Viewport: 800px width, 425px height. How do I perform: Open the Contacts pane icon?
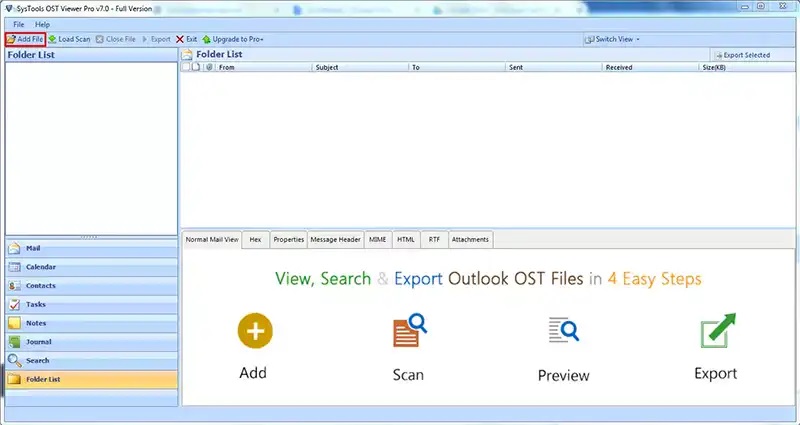pyautogui.click(x=15, y=286)
